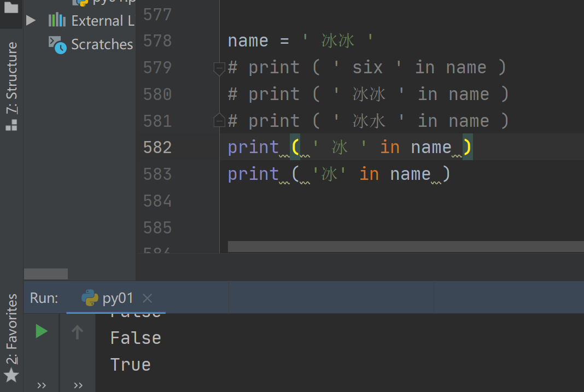Open Scratches item in project tree

pos(102,44)
